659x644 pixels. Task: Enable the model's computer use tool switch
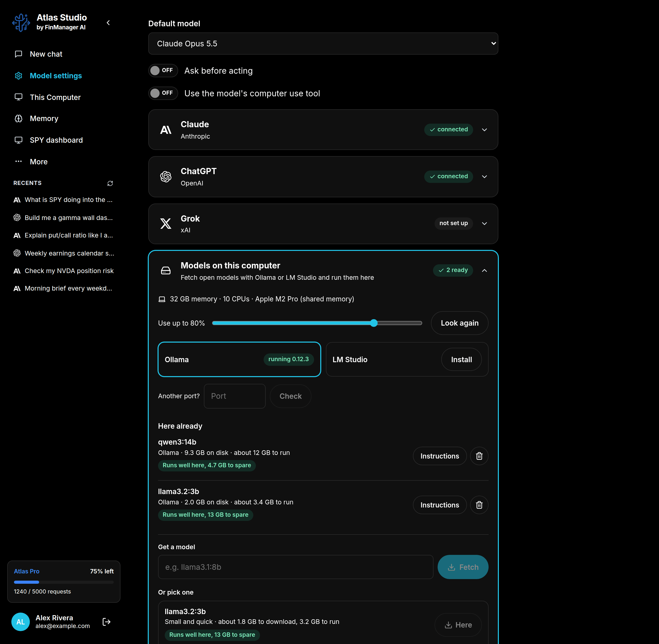(163, 93)
